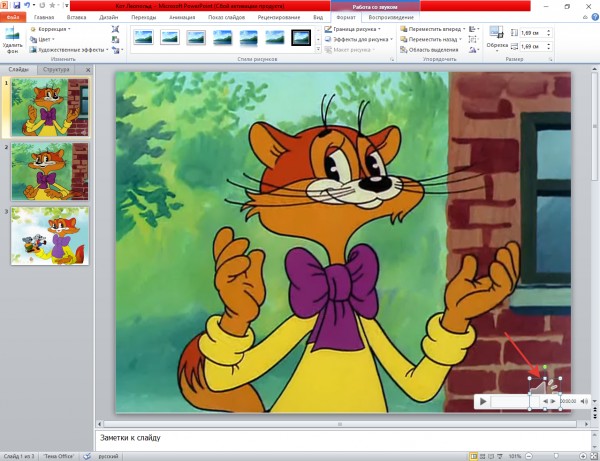Open the Художественные эффекты dropdown
Image resolution: width=600 pixels, height=461 pixels.
[x=69, y=50]
